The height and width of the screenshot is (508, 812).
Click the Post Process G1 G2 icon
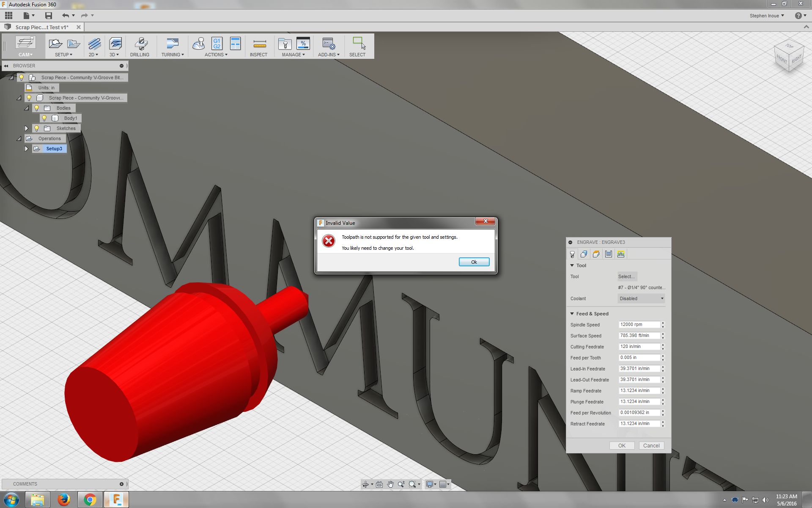click(x=217, y=44)
